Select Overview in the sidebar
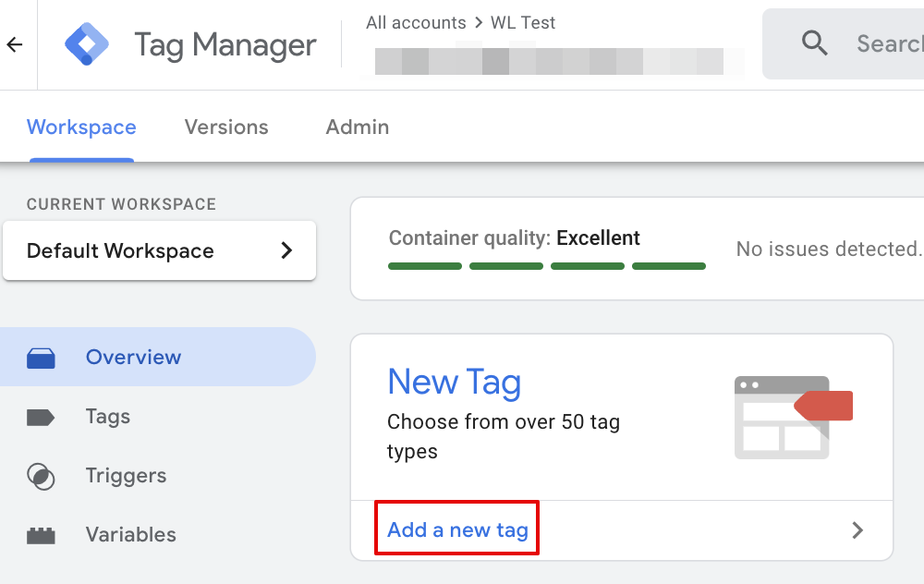This screenshot has width=924, height=584. (x=158, y=357)
